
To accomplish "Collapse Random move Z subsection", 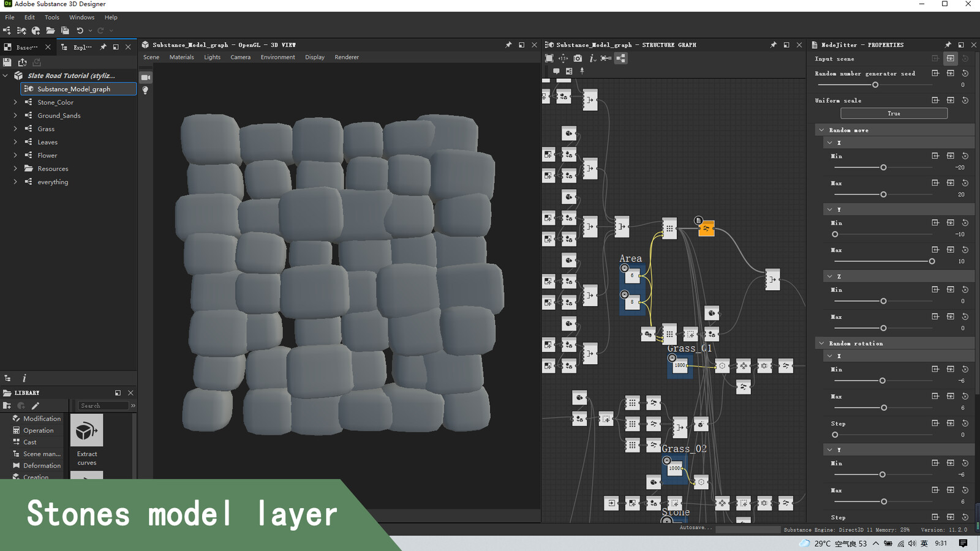I will [x=830, y=277].
